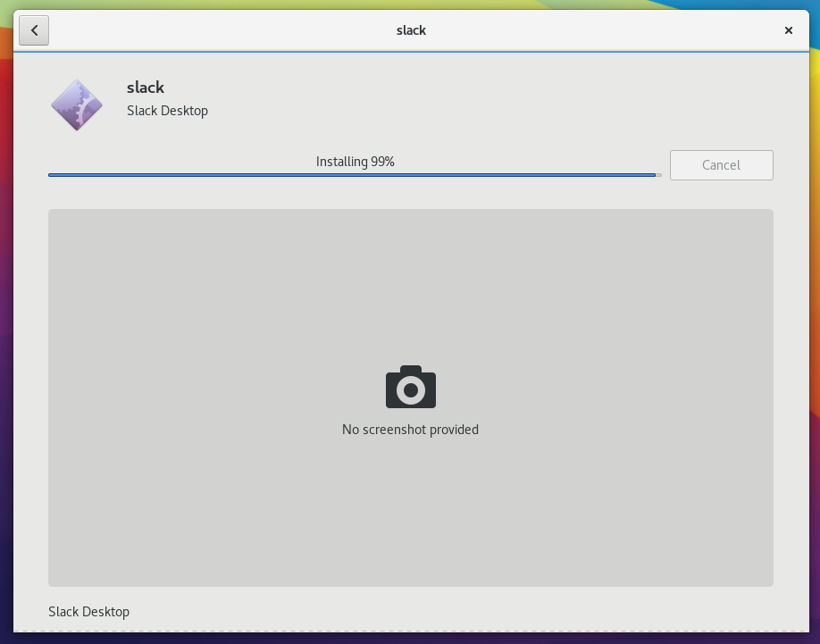Click the 'Installing 99%' status label
This screenshot has width=820, height=644.
click(356, 162)
